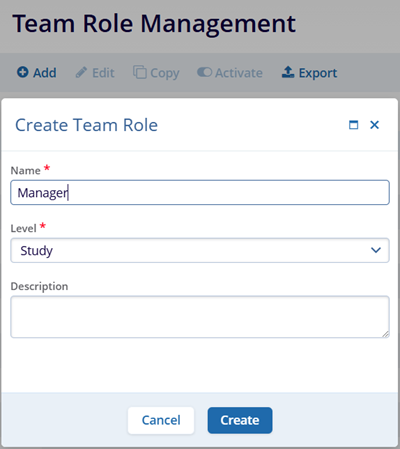Click the Export upload icon

288,72
